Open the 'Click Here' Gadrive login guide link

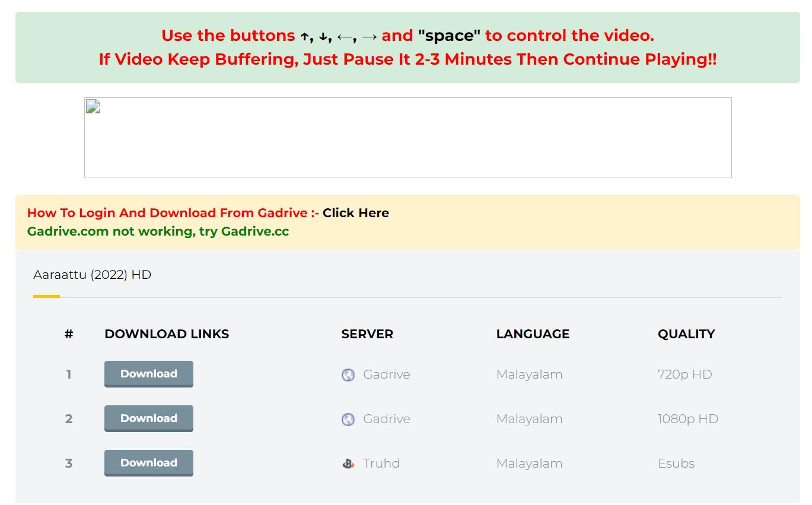(x=356, y=213)
